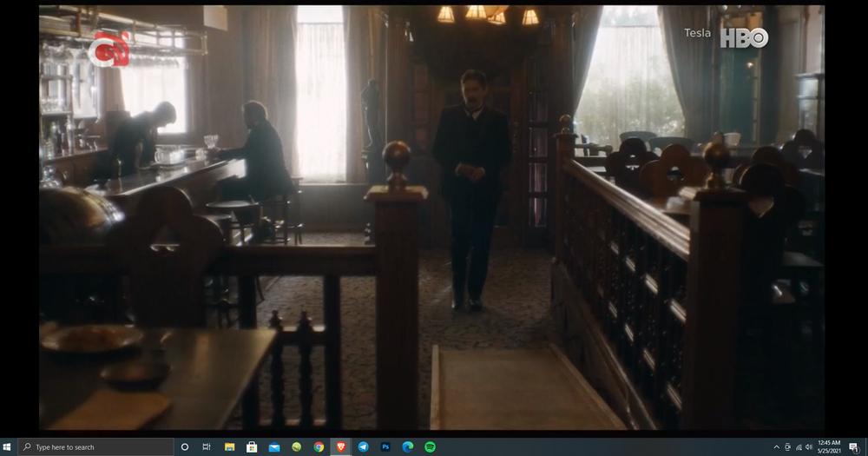Open the Windows Start menu
The image size is (868, 456).
coord(8,446)
